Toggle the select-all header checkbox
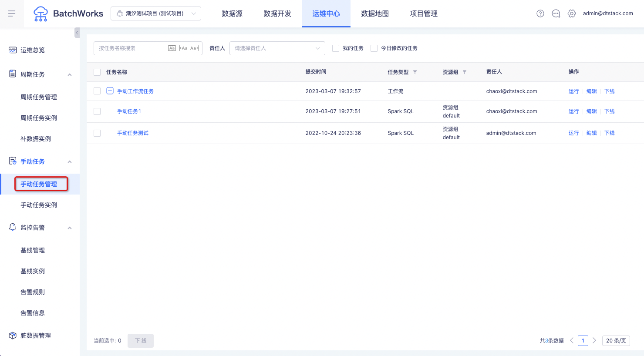This screenshot has width=644, height=356. (97, 72)
